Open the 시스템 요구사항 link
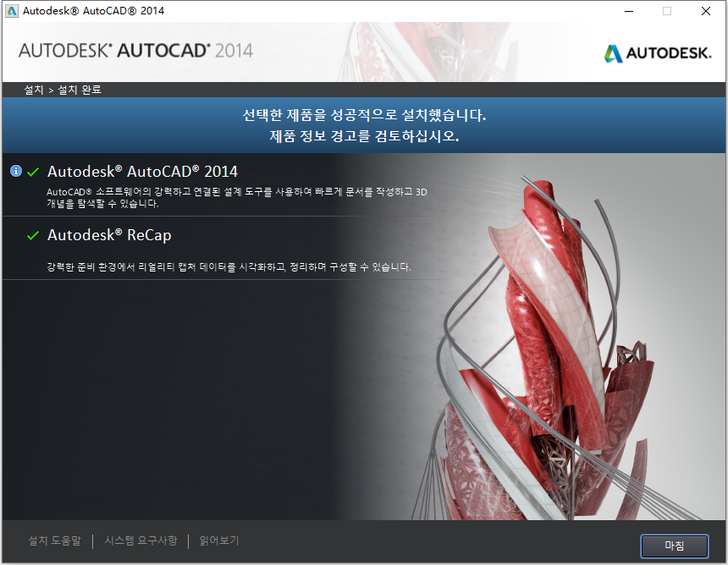 coord(141,540)
